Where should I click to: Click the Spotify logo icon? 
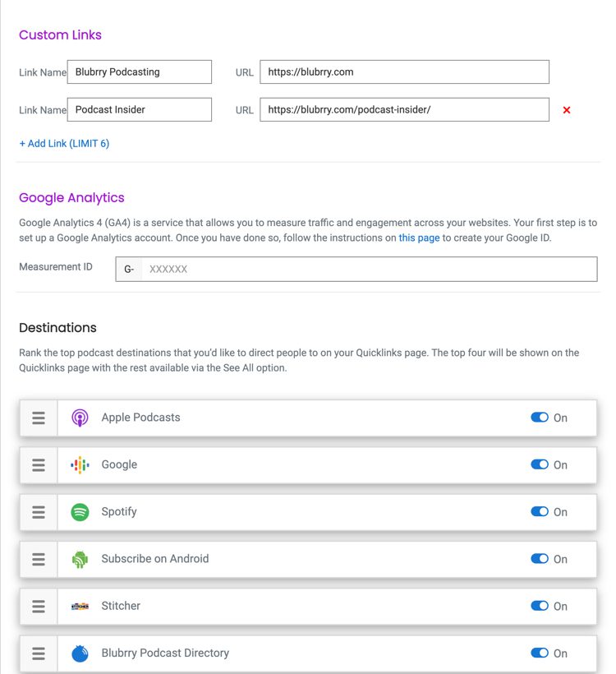coord(80,512)
